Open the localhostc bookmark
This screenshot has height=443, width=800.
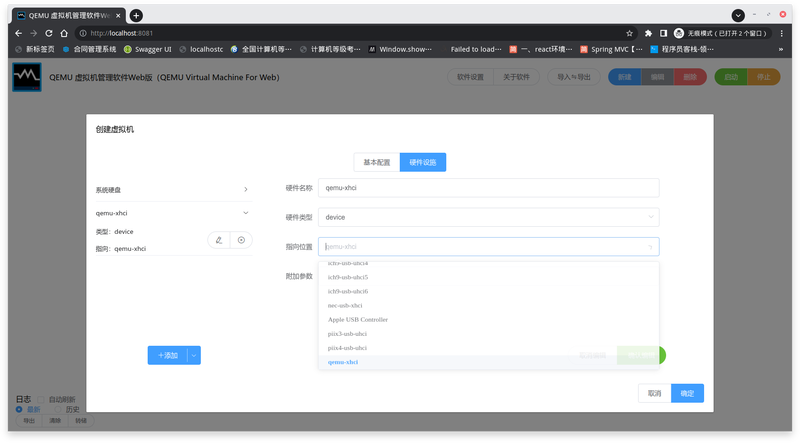click(201, 49)
